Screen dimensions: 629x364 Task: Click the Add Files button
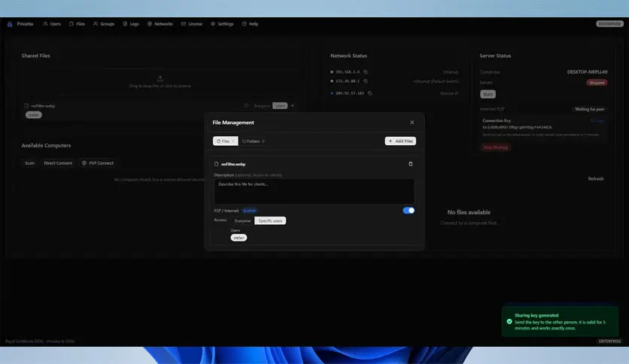coord(400,141)
